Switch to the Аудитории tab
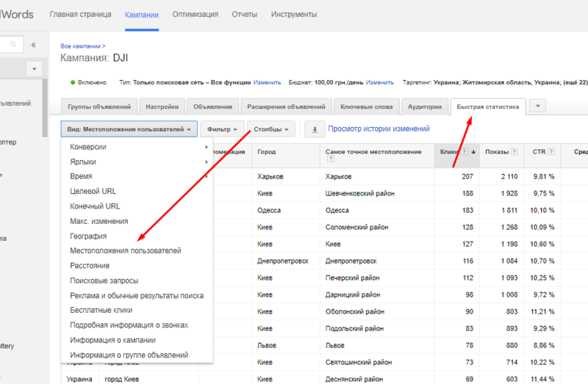Viewport: 588px width, 384px height. tap(425, 106)
